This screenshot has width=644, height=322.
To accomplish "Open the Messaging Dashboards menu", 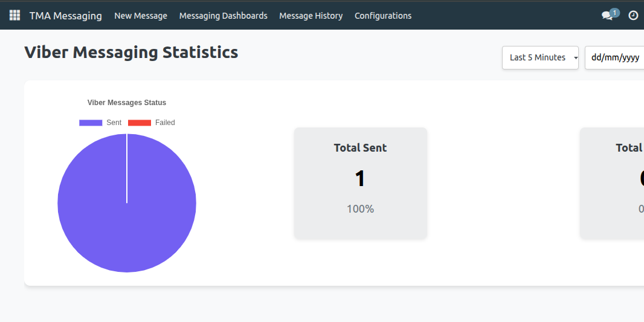I will (x=224, y=16).
